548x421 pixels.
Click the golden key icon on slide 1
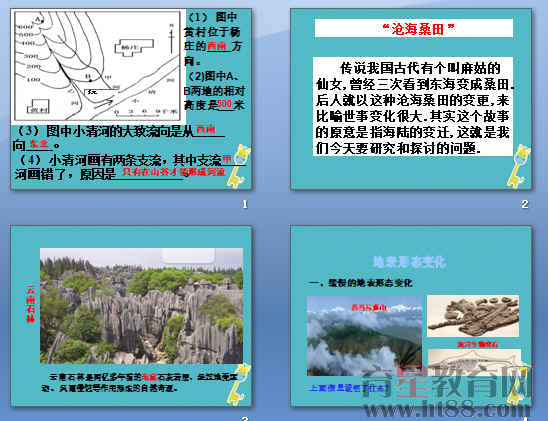click(x=239, y=166)
